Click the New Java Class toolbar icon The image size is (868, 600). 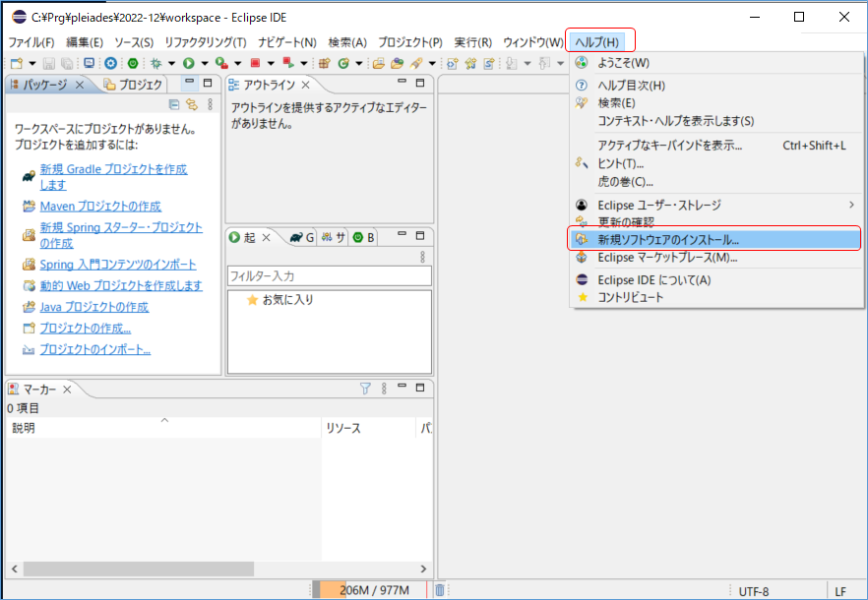click(x=343, y=63)
